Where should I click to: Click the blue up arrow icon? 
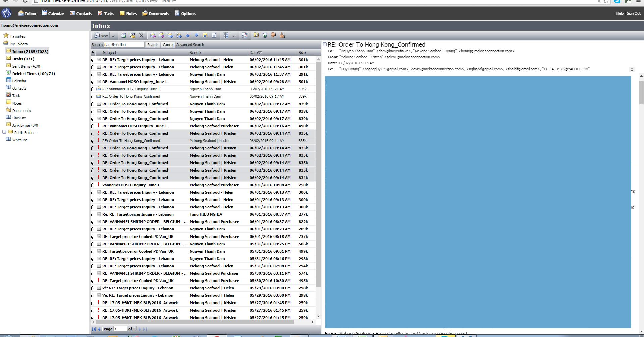(188, 36)
